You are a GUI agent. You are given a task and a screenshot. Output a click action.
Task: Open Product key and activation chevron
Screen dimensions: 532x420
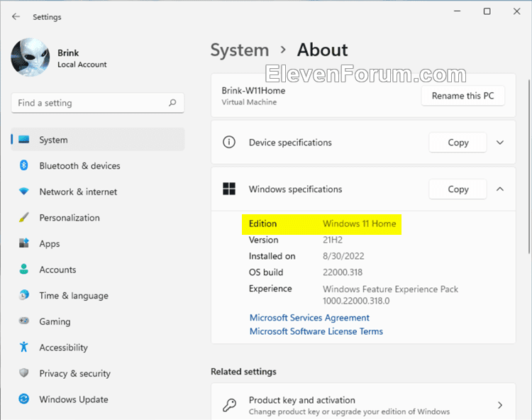coord(500,405)
